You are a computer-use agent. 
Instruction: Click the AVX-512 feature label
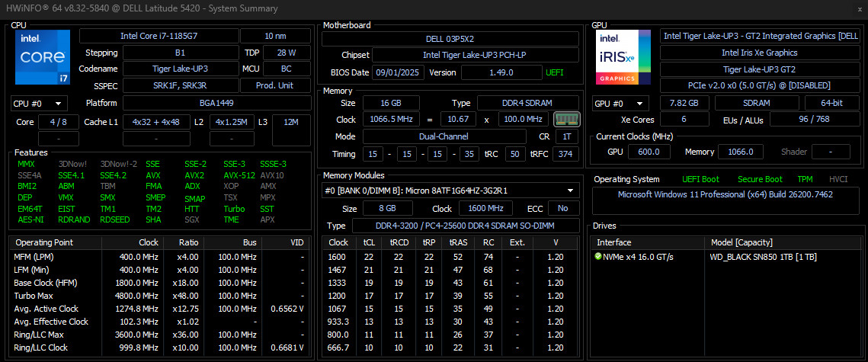(239, 175)
